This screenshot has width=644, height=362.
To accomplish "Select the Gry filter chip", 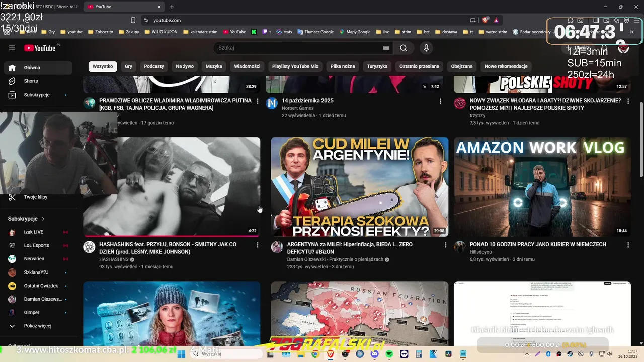I will point(129,66).
